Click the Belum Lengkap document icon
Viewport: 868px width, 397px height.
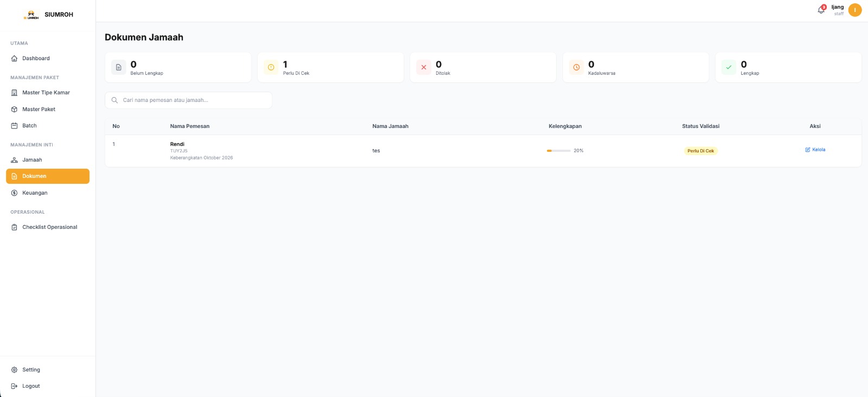click(118, 67)
